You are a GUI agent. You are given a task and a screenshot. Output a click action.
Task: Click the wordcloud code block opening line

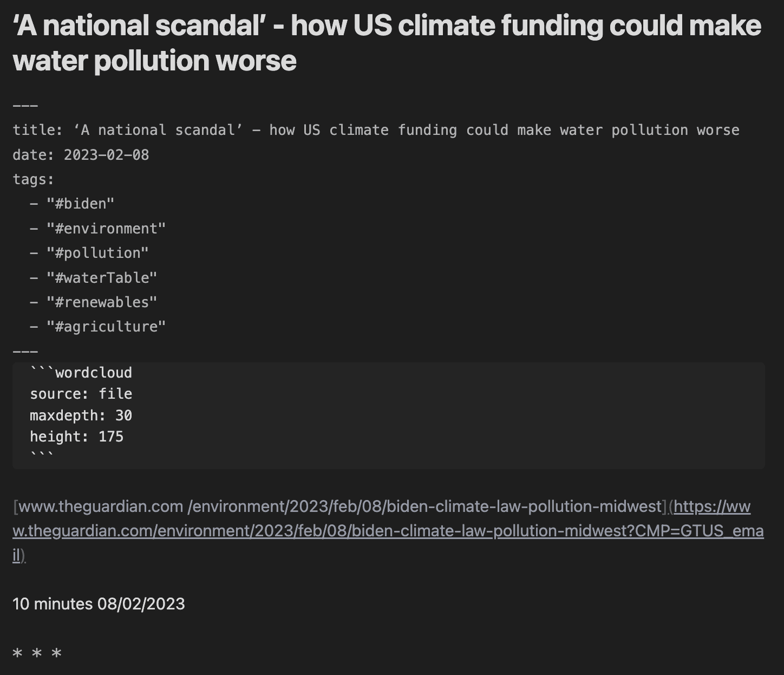pyautogui.click(x=81, y=373)
